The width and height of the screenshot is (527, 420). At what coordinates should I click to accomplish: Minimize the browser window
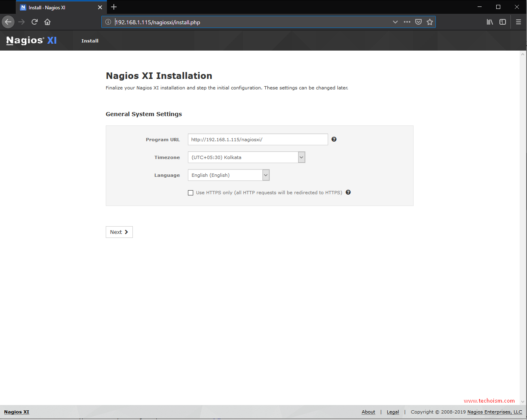point(480,7)
